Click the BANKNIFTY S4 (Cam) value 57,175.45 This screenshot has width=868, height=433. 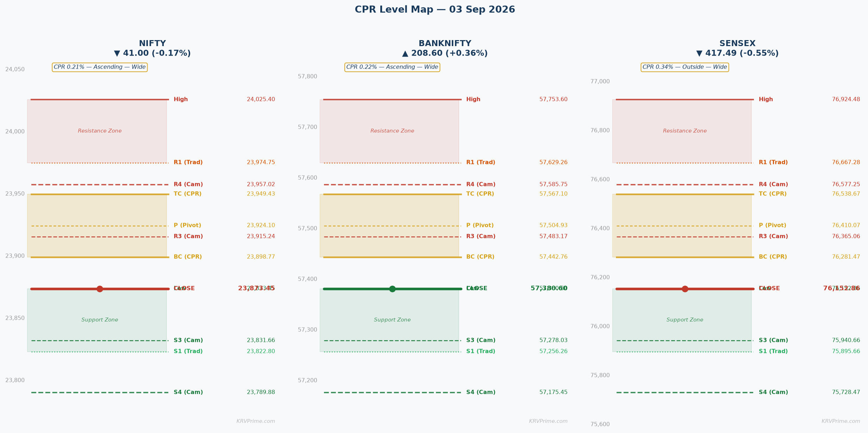554,393
